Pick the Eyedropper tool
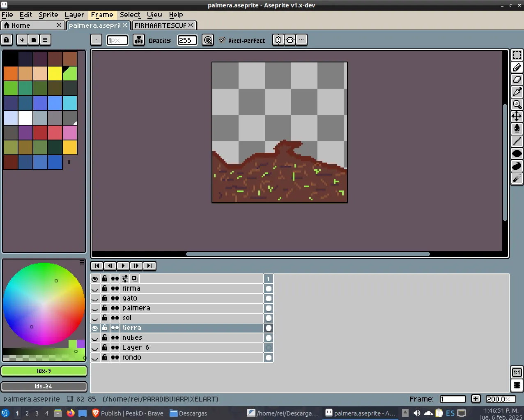 point(517,92)
